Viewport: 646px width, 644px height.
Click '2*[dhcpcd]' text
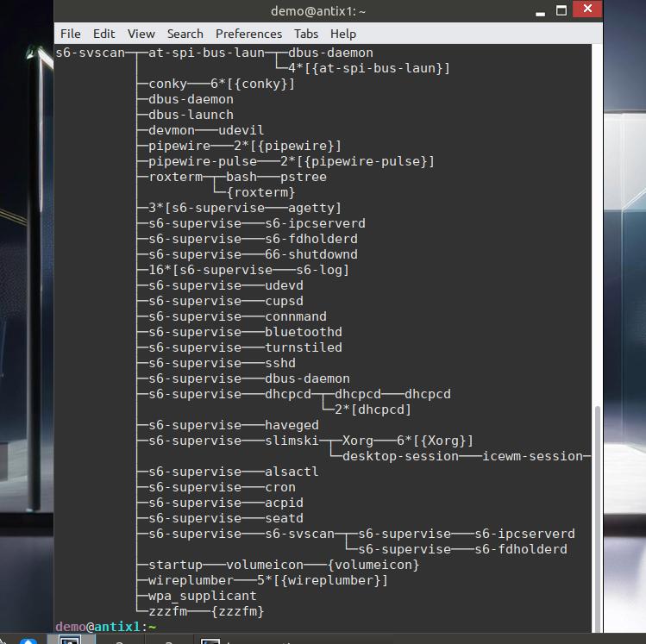[x=373, y=410]
